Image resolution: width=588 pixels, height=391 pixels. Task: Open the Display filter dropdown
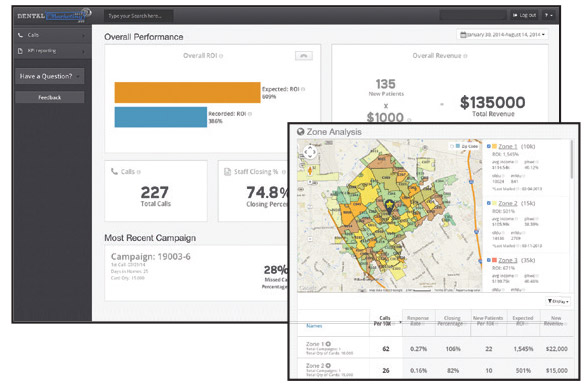[558, 301]
